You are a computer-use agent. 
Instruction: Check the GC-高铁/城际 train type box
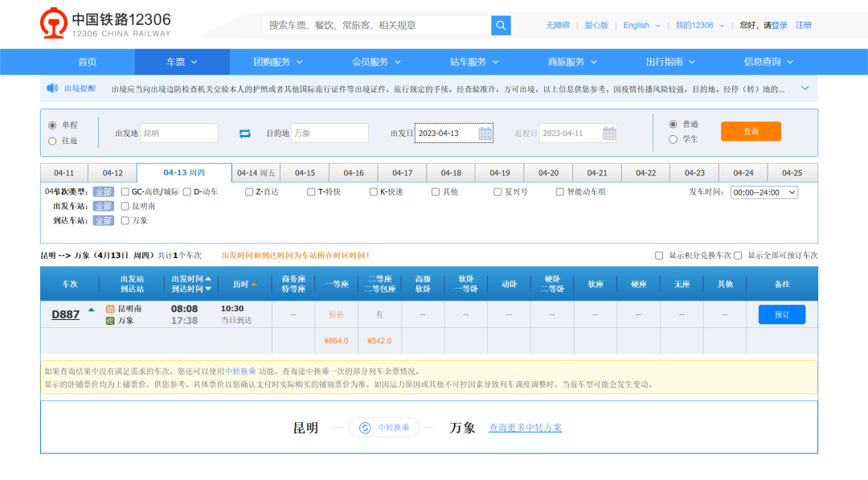tap(125, 192)
